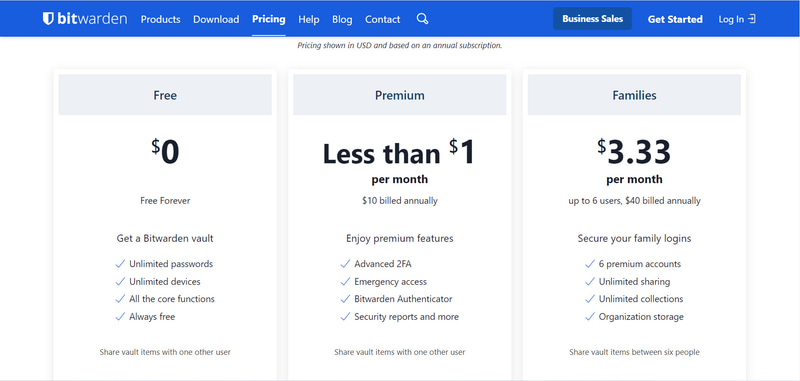This screenshot has width=800, height=381.
Task: Click the Business Sales button
Action: coord(592,19)
